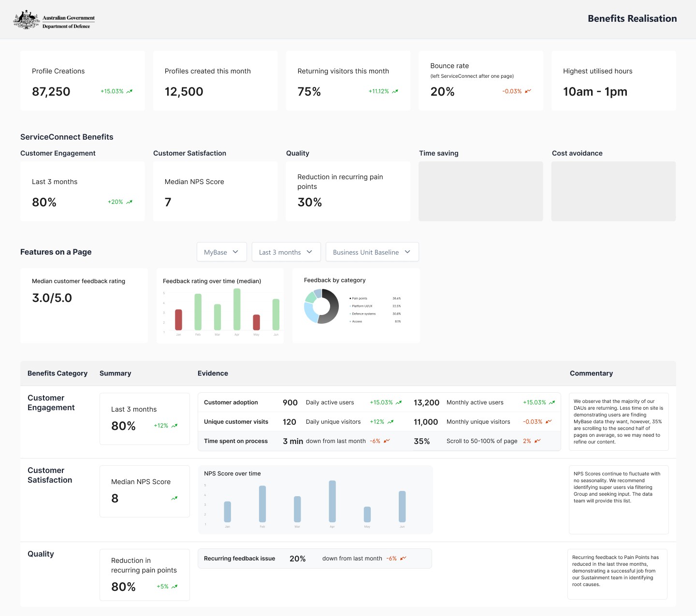
Task: Click the Platform UI/UX legend dot
Action: 350,306
